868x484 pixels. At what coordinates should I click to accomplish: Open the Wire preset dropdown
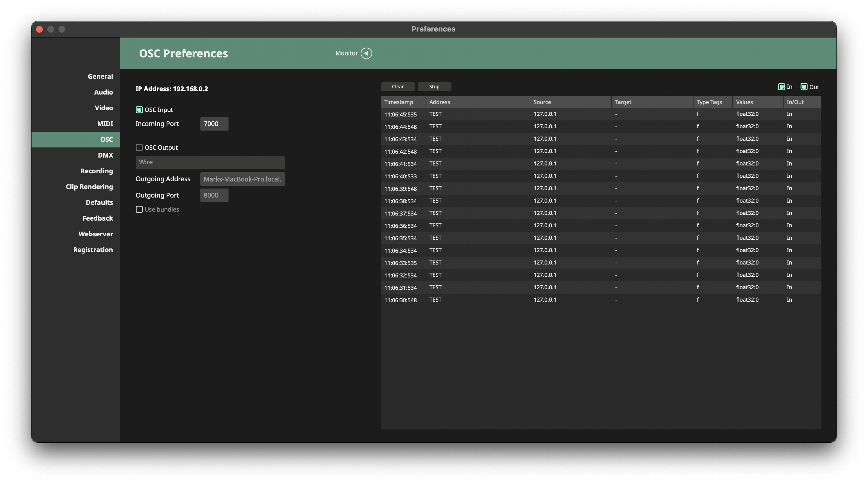[x=210, y=162]
